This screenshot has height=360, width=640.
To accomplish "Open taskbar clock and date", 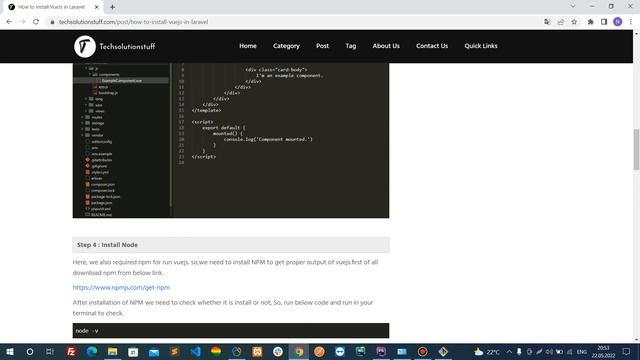I will pyautogui.click(x=603, y=351).
